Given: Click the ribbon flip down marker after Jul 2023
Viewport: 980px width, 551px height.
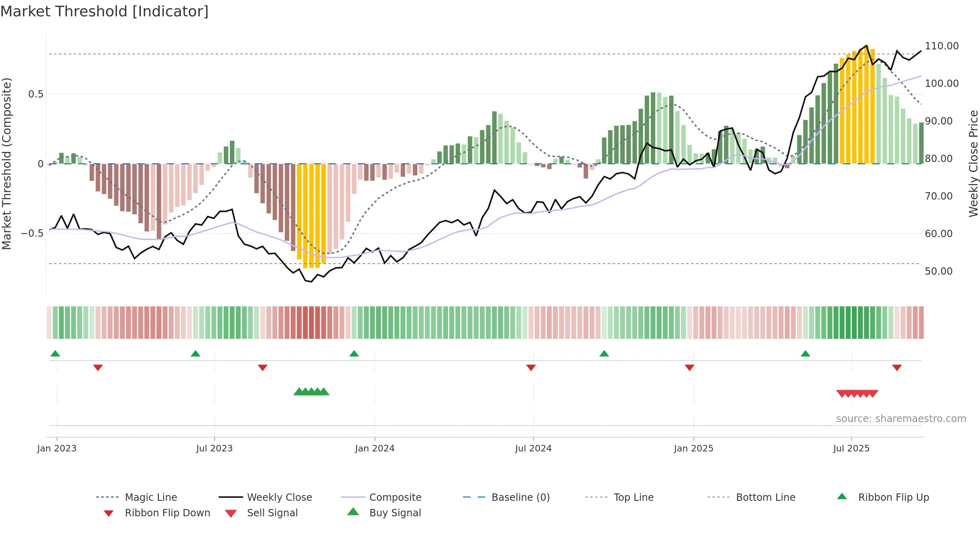Looking at the screenshot, I should [x=263, y=368].
